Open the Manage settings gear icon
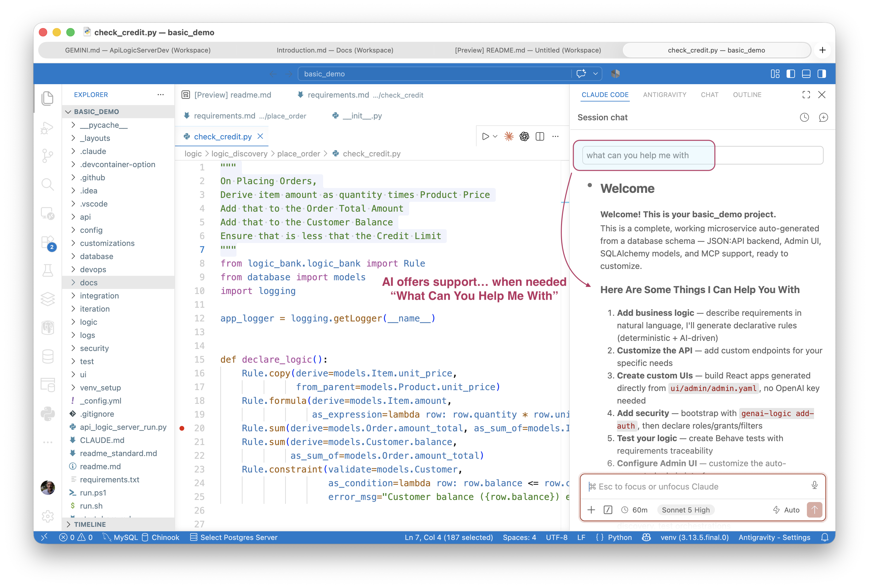Image resolution: width=869 pixels, height=588 pixels. tap(47, 516)
